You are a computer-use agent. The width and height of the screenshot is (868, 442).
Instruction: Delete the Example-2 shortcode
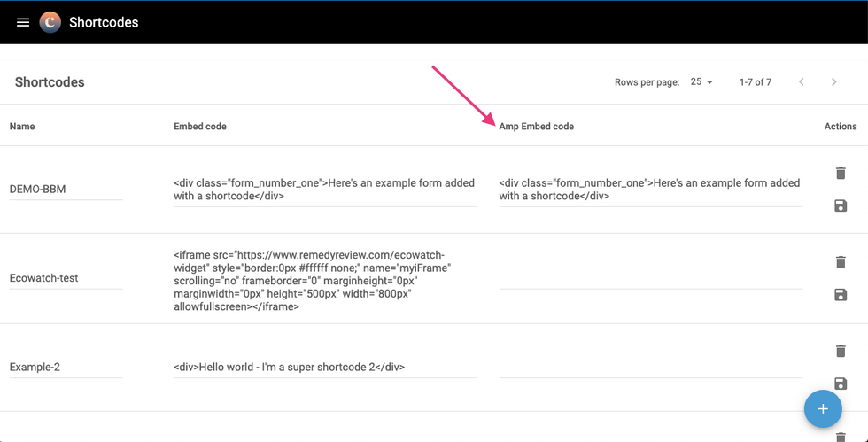click(841, 351)
